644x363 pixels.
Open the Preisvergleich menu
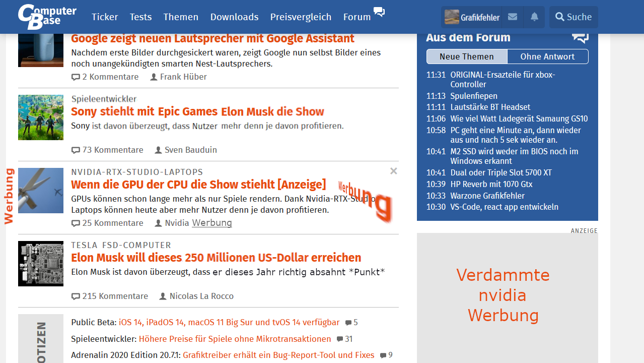coord(301,17)
